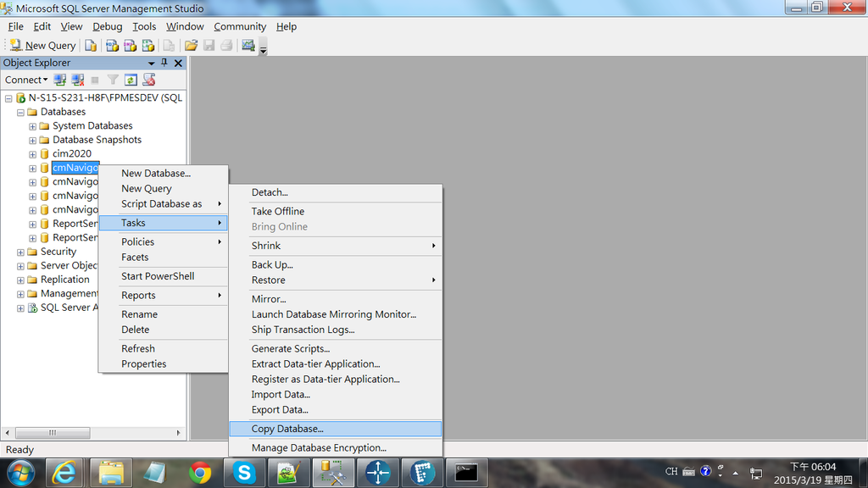
Task: Expand the Replication folder node
Action: tap(20, 280)
